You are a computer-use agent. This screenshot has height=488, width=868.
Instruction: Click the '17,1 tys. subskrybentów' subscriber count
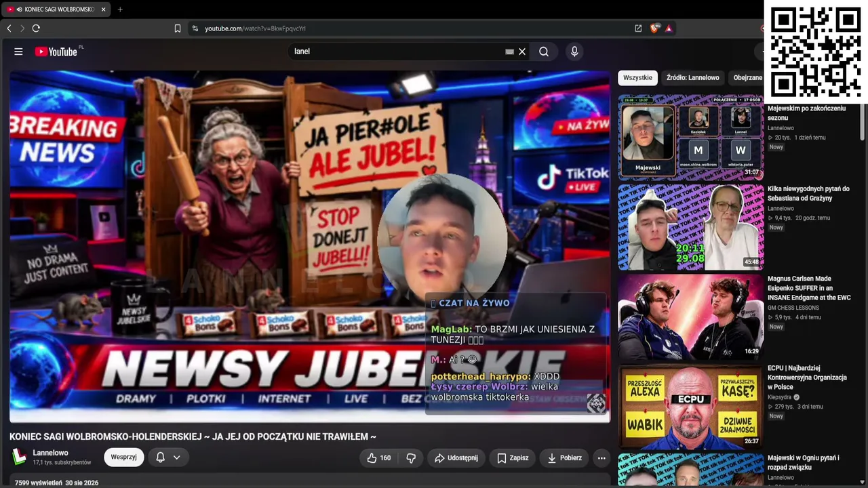click(x=62, y=463)
